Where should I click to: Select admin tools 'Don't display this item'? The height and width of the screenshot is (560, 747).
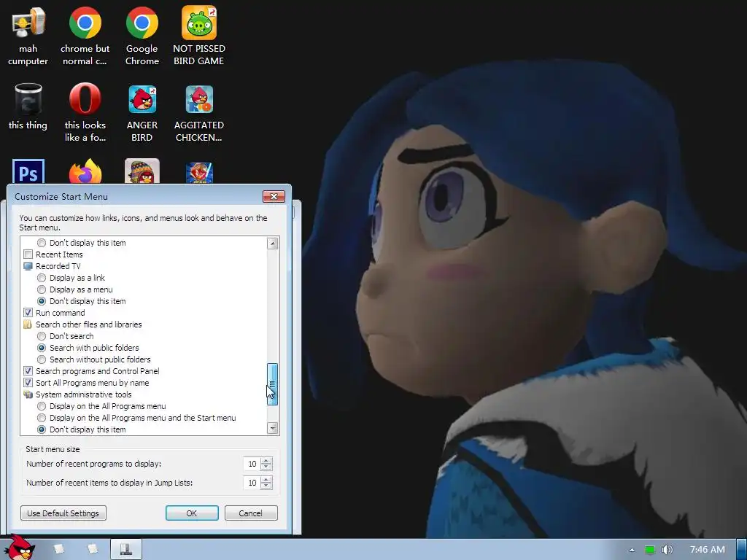pos(42,429)
